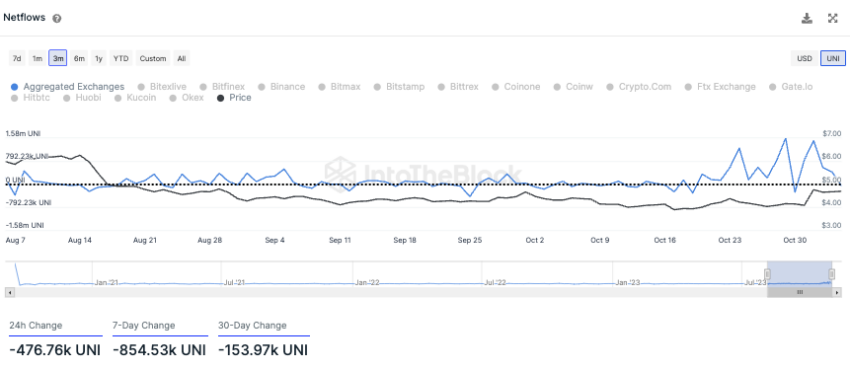Click the 30-Day Change label
The height and width of the screenshot is (369, 850).
tap(252, 326)
